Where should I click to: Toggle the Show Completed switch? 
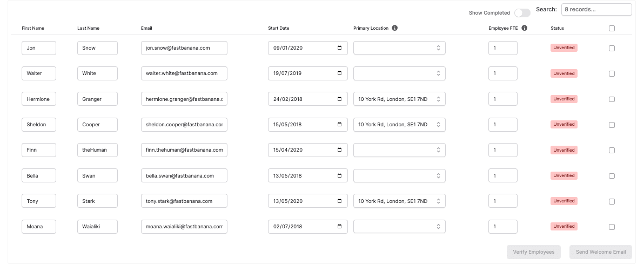pos(522,13)
